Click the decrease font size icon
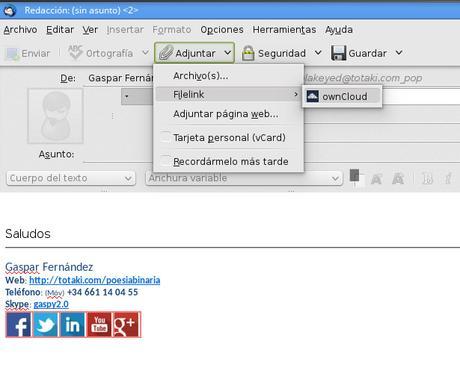The height and width of the screenshot is (376, 460). tap(376, 179)
